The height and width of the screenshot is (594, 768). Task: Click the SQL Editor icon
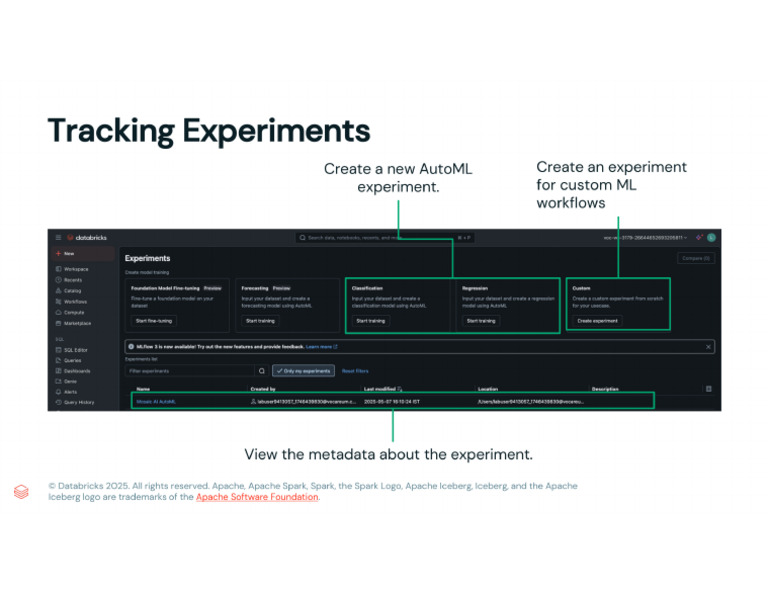point(59,350)
